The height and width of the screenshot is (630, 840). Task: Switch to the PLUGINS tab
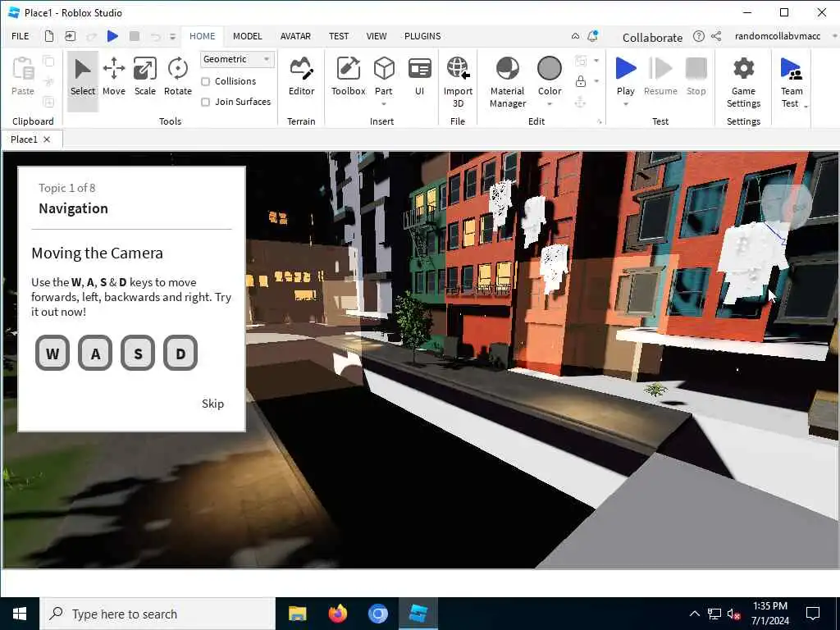422,36
